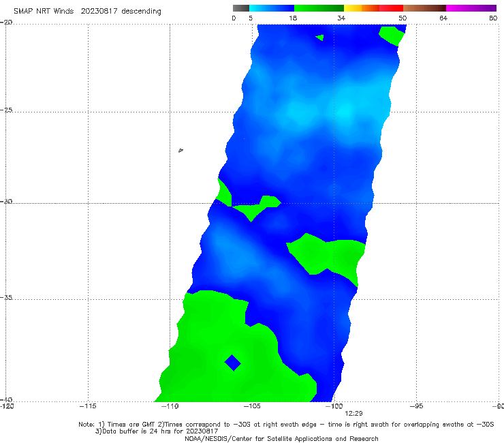Viewport: 504px width, 443px height.
Task: Click the green segment of the wind color bar
Action: [x=319, y=8]
